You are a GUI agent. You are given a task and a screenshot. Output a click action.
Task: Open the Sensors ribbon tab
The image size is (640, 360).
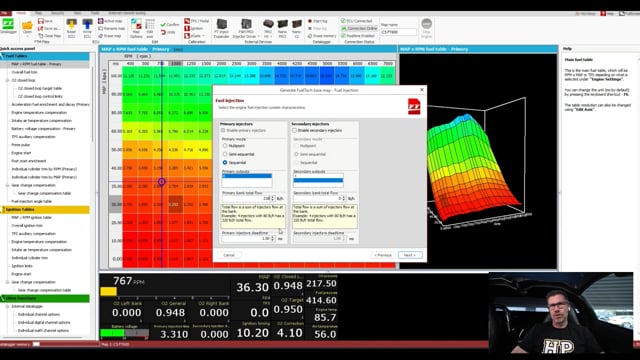click(58, 13)
